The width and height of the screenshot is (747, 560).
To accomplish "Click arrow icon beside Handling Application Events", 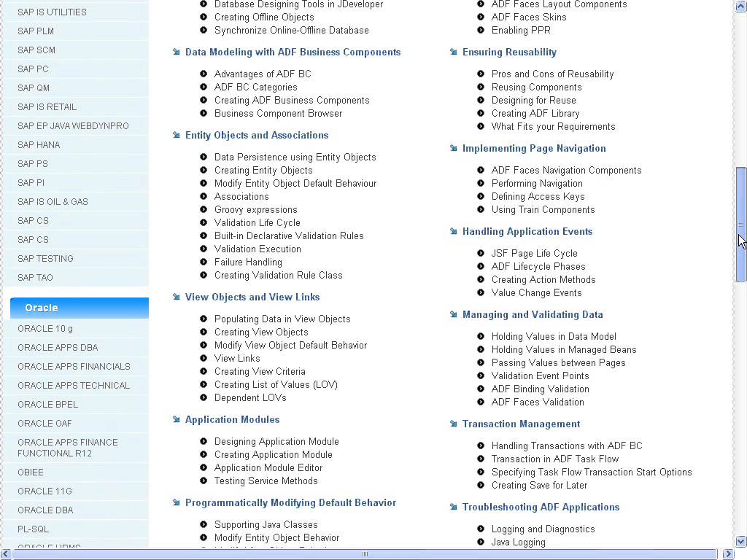I will point(454,231).
